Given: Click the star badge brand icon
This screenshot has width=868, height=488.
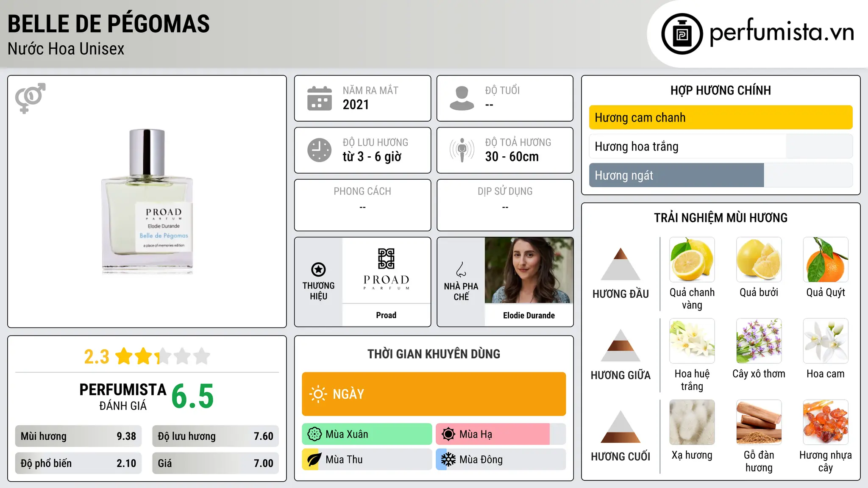Looking at the screenshot, I should click(x=318, y=269).
